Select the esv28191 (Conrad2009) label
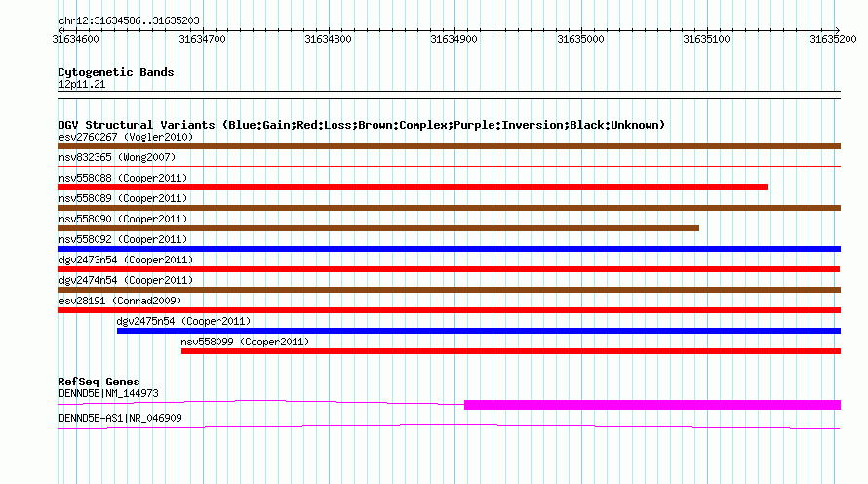Viewport: 868px width, 484px height. tap(120, 301)
